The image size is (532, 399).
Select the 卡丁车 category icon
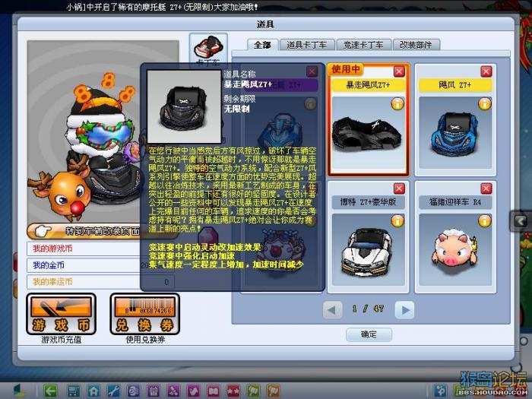208,50
